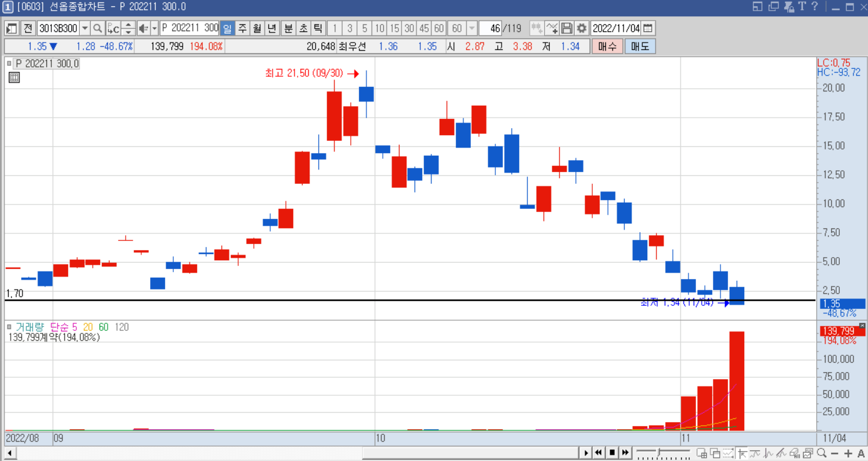Open chart settings gear icon
This screenshot has height=461, width=868.
click(582, 28)
